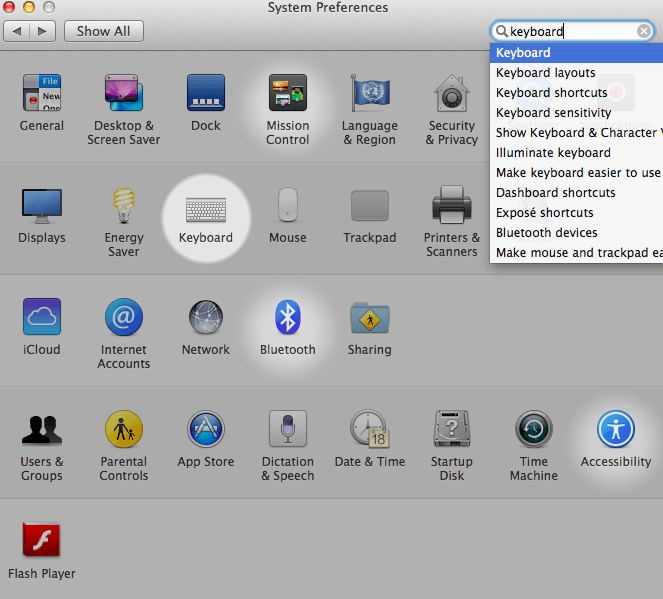663x599 pixels.
Task: Open Mouse preferences icon
Action: pos(288,205)
